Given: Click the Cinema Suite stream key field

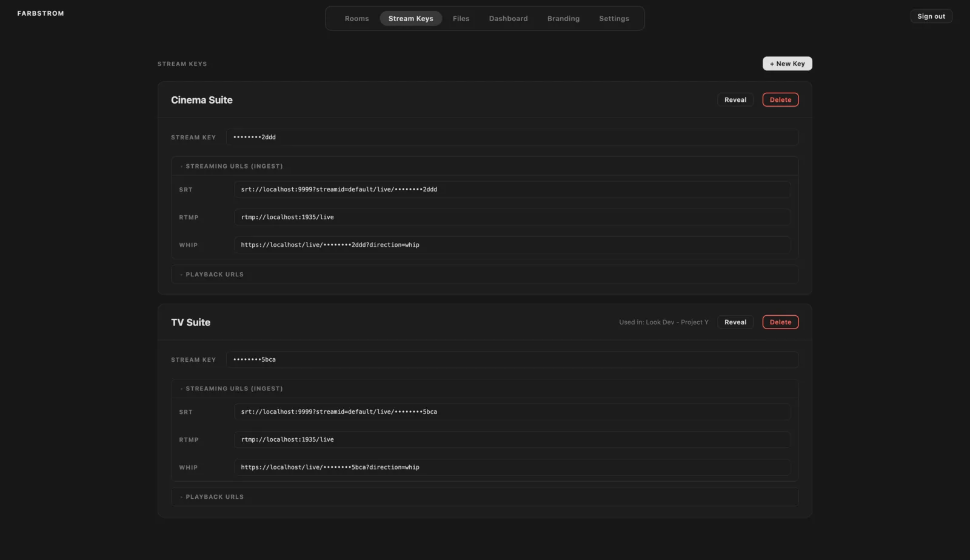Looking at the screenshot, I should [x=512, y=137].
